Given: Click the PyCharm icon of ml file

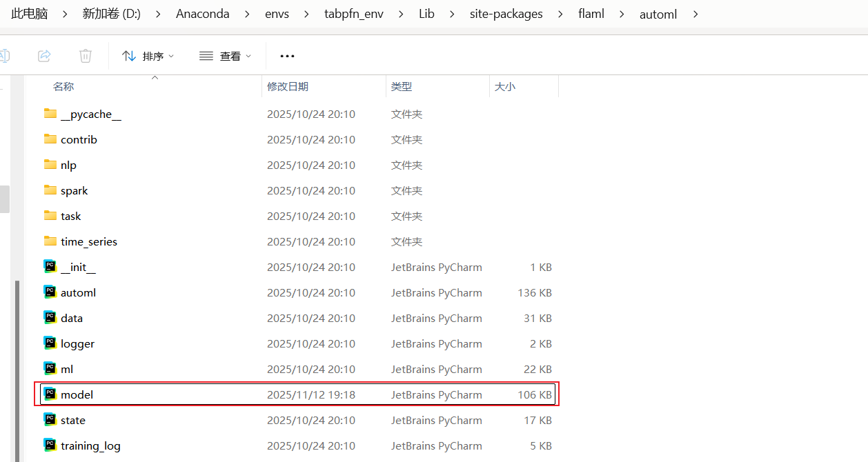Looking at the screenshot, I should click(x=50, y=369).
